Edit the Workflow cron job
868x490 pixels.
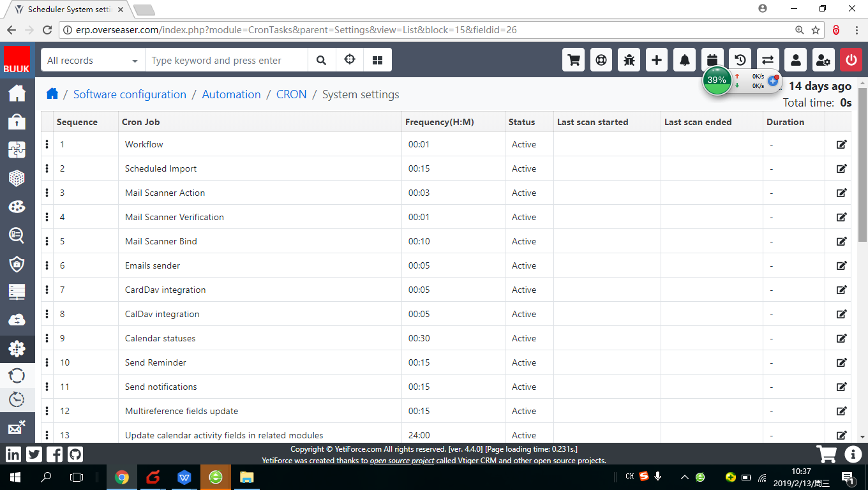(x=841, y=144)
